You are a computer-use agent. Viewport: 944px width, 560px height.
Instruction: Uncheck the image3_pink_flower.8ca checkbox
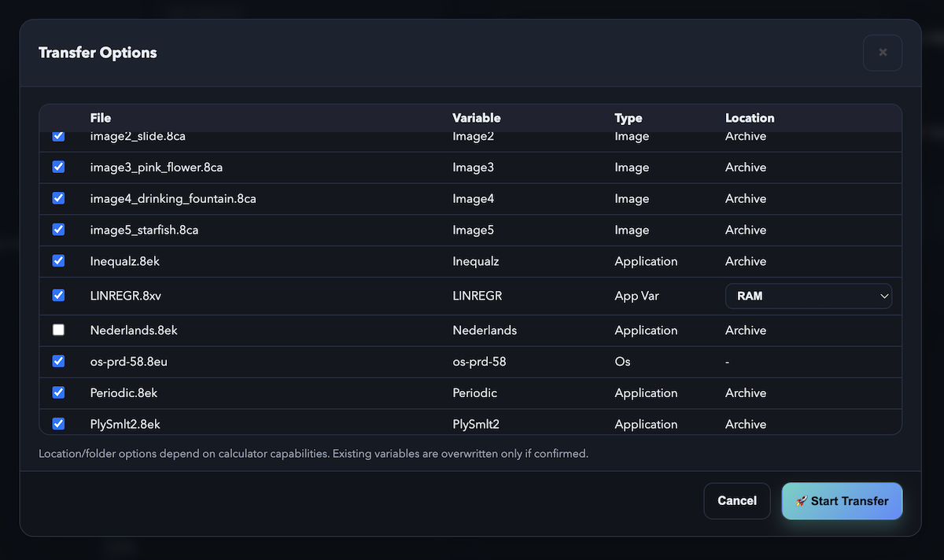pos(58,167)
